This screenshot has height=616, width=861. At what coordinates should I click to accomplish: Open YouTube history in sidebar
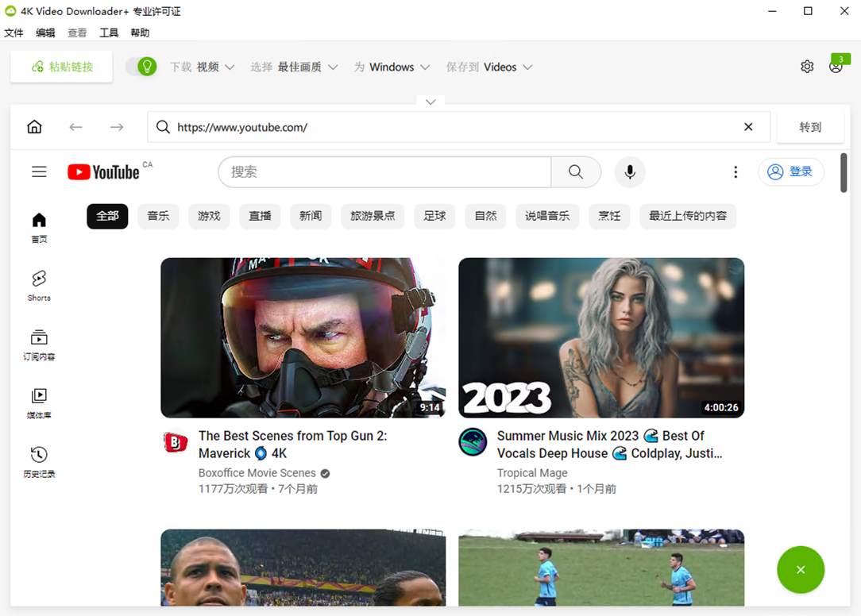(x=39, y=461)
